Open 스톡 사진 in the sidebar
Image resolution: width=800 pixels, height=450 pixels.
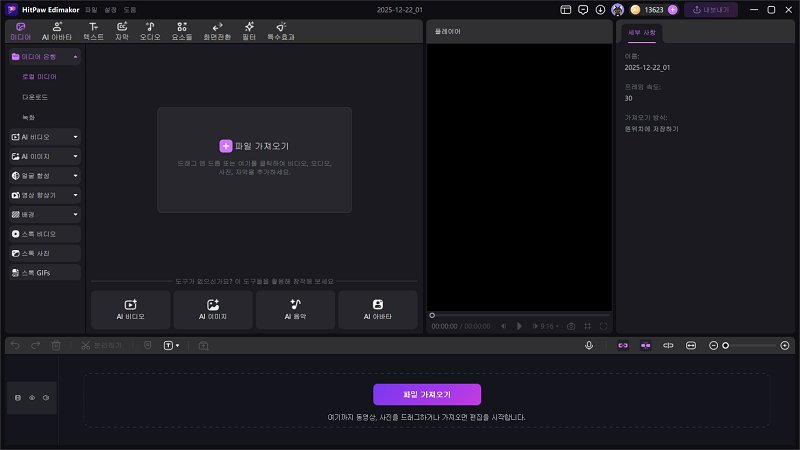click(x=45, y=253)
